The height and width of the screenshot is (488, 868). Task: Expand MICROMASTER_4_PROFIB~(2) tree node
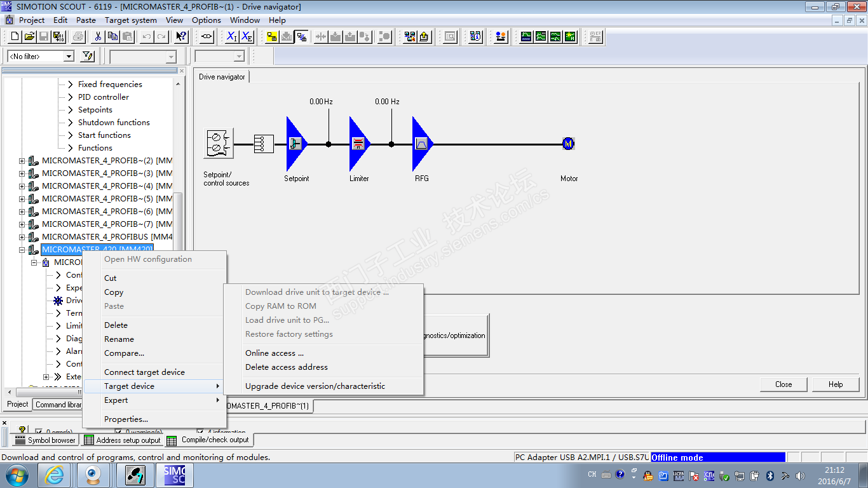22,161
